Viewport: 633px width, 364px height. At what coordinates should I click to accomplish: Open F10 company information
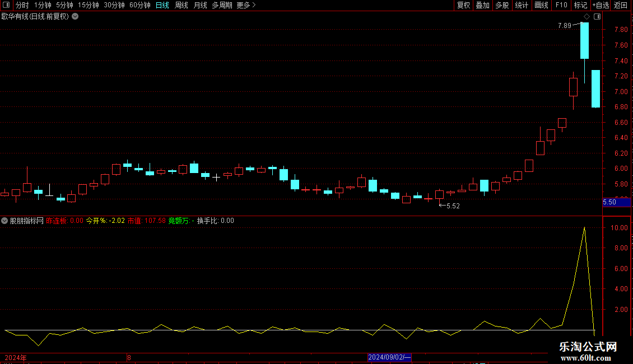pyautogui.click(x=561, y=5)
